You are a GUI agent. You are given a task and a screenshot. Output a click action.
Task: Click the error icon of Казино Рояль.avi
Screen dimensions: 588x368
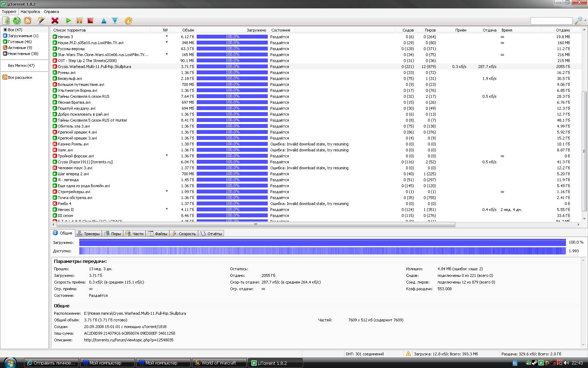coord(55,144)
